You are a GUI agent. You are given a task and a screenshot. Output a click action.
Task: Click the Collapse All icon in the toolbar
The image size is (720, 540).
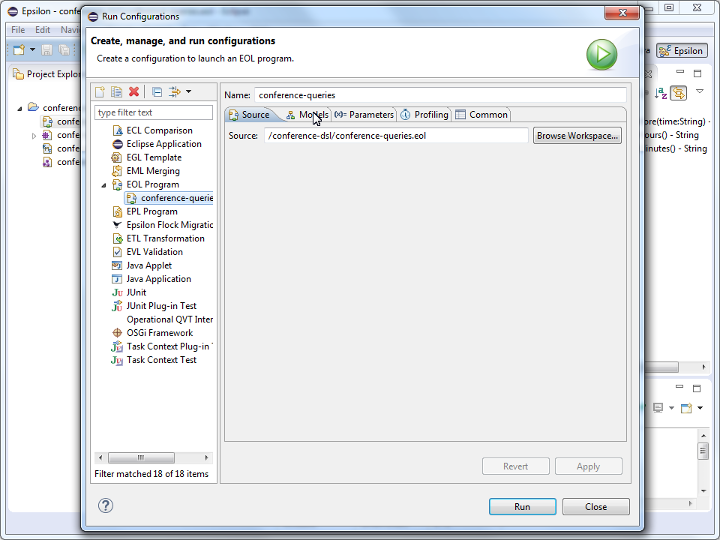click(x=157, y=92)
